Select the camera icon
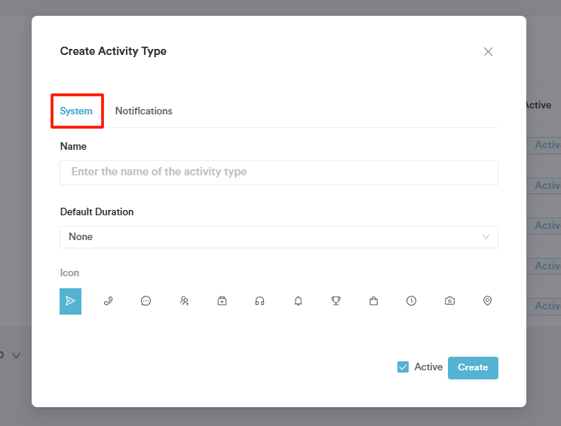The image size is (561, 426). (x=450, y=301)
